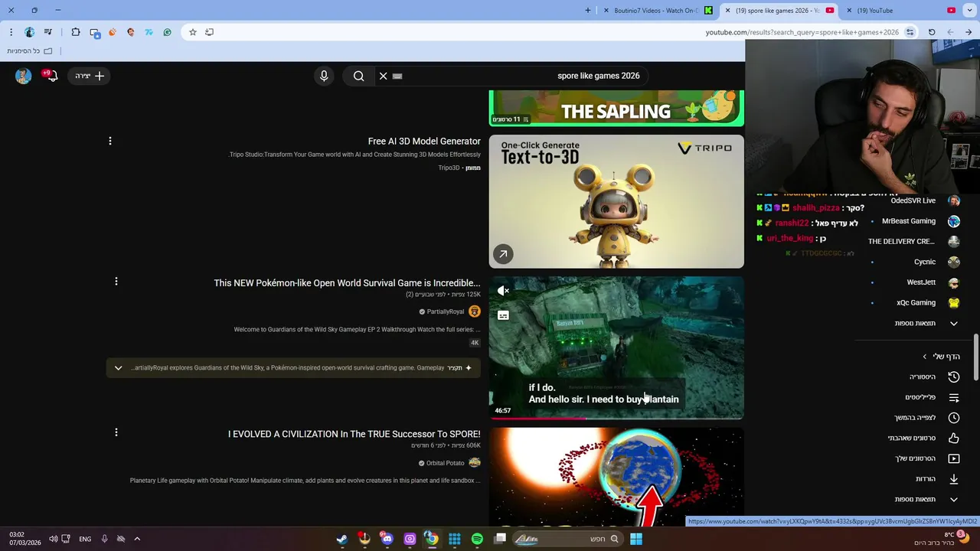Open the Chrome profile avatar

pyautogui.click(x=29, y=32)
